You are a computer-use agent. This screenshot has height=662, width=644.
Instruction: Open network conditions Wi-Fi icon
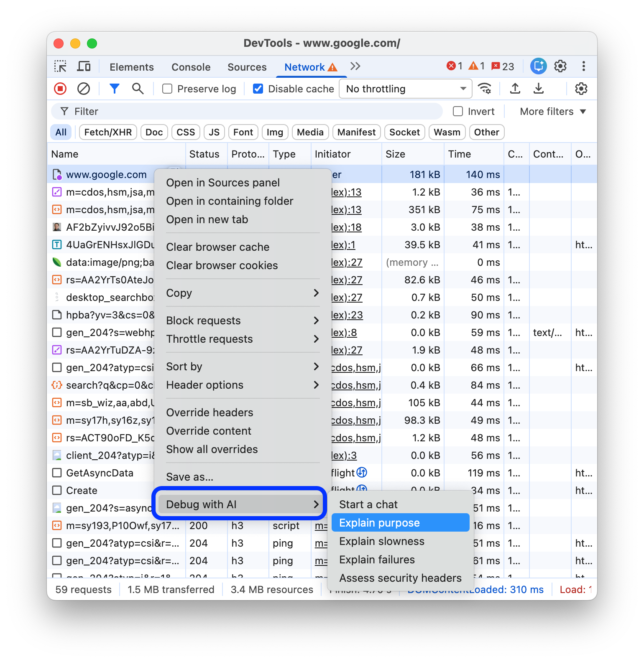pyautogui.click(x=485, y=89)
